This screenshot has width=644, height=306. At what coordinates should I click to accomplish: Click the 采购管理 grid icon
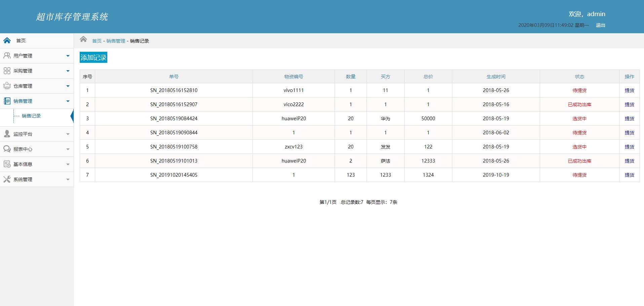click(x=7, y=71)
